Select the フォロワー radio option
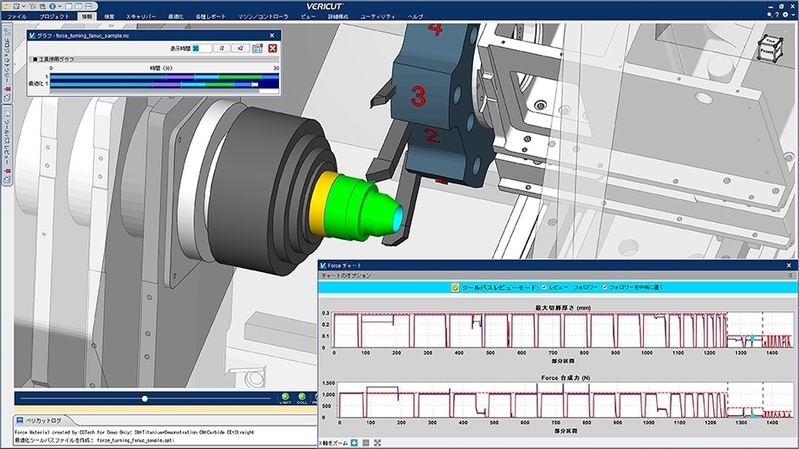The image size is (799, 449). click(571, 287)
